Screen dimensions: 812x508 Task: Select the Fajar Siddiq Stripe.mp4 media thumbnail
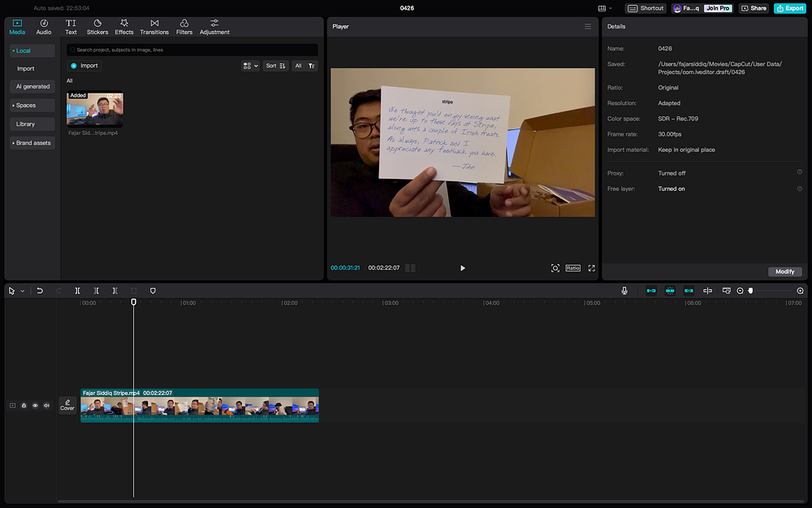click(95, 109)
